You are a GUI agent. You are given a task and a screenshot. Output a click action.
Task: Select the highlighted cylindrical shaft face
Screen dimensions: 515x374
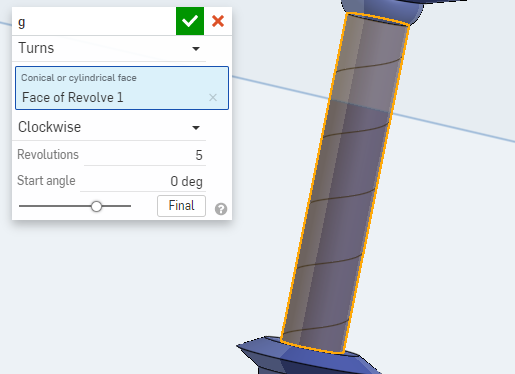coord(345,183)
